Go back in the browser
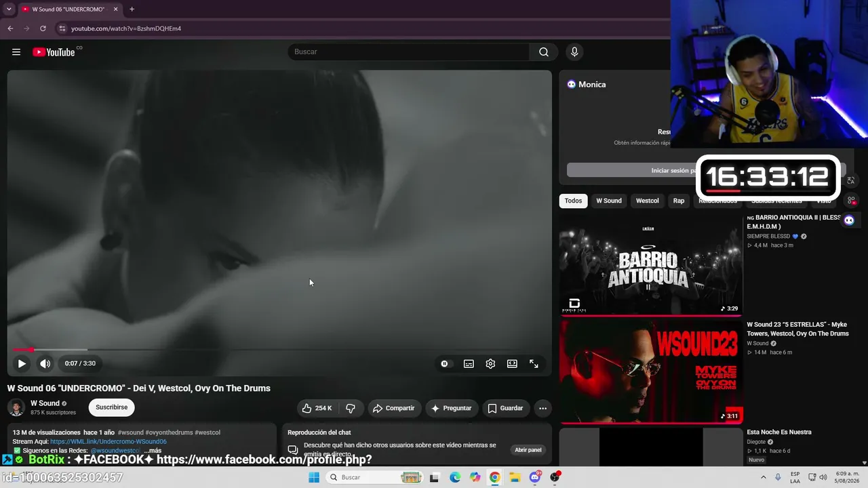Image resolution: width=868 pixels, height=488 pixels. coord(10,28)
